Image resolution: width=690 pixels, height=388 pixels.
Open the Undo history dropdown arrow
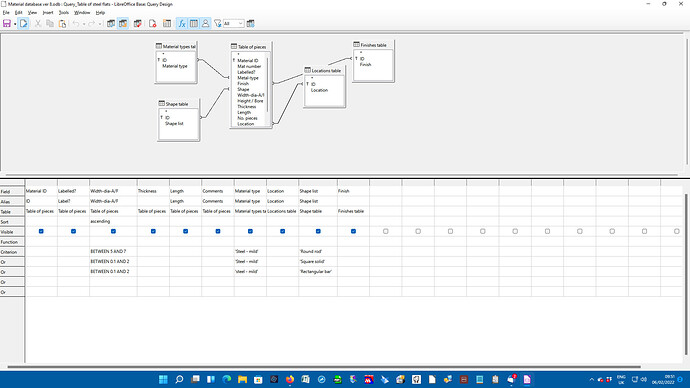(84, 24)
